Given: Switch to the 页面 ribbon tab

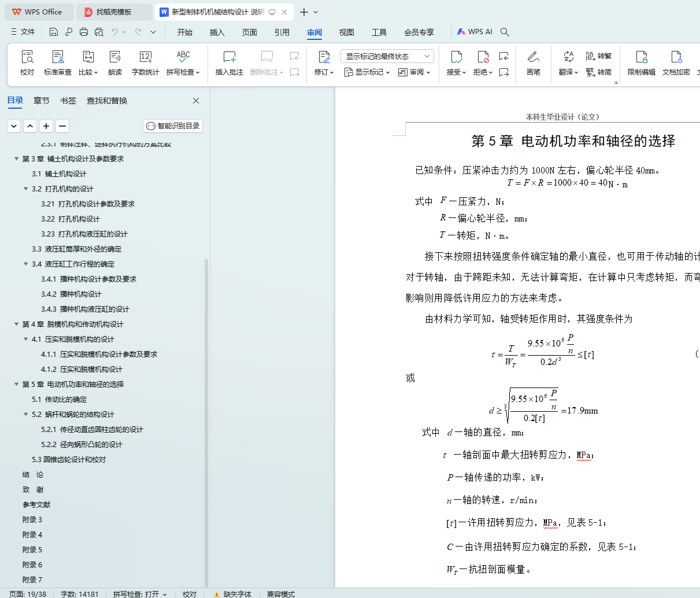Looking at the screenshot, I should click(x=250, y=32).
